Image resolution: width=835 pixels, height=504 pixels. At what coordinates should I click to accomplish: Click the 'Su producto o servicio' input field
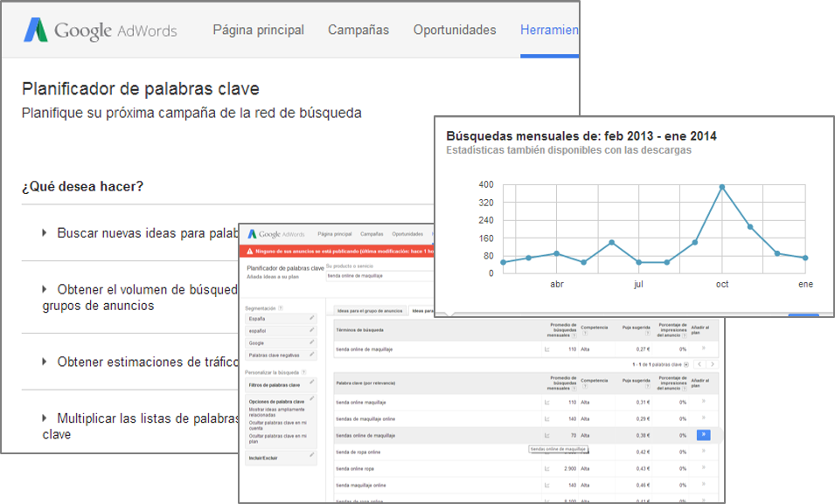tap(379, 276)
